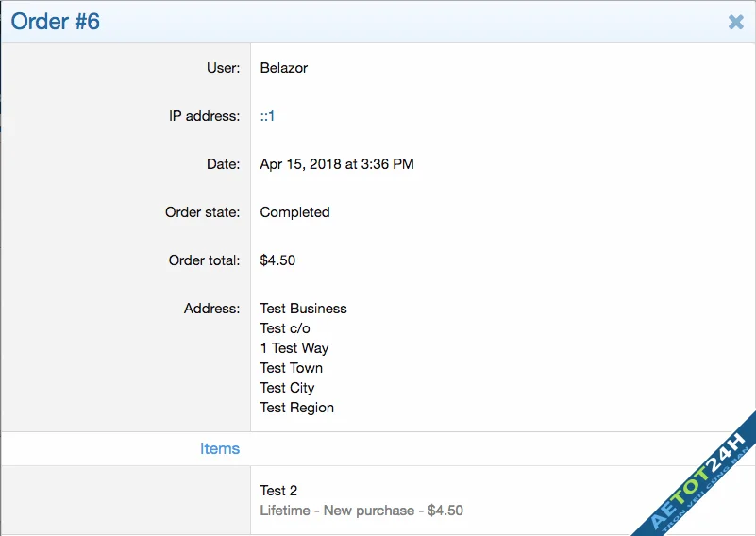756x536 pixels.
Task: Click the Order #6 dialog title
Action: (56, 22)
